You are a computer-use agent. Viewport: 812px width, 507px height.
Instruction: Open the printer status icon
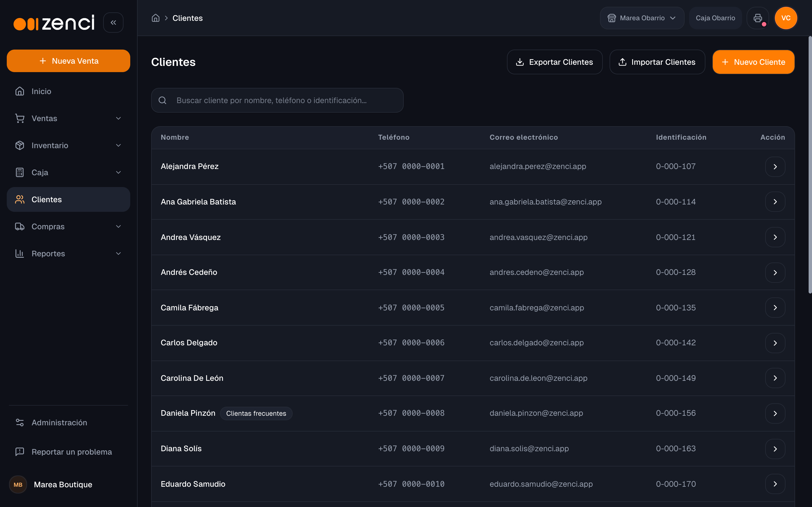point(758,18)
